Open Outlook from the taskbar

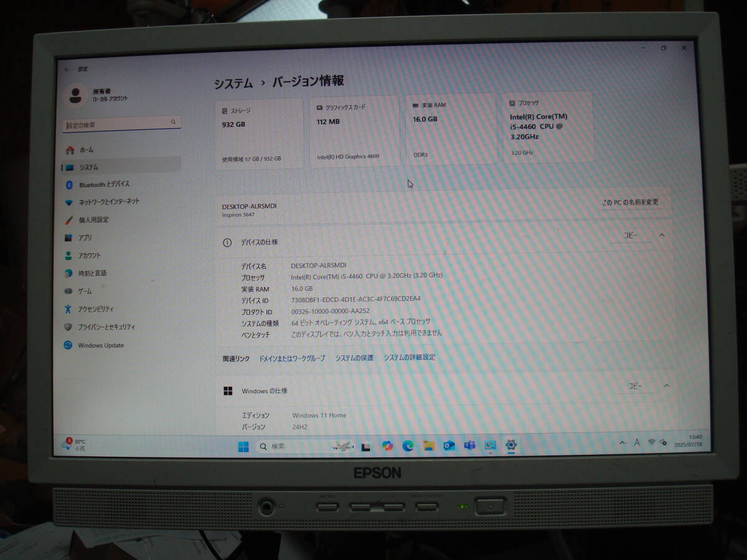(x=449, y=446)
